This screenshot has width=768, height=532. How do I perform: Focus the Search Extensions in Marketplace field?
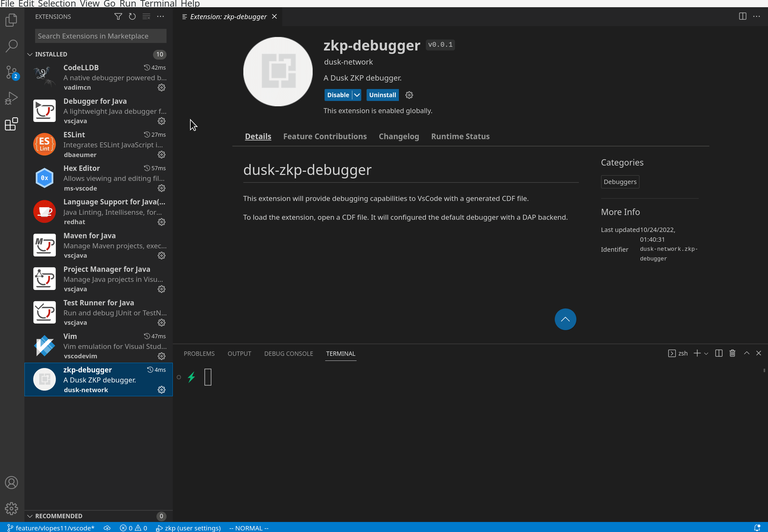(x=100, y=36)
